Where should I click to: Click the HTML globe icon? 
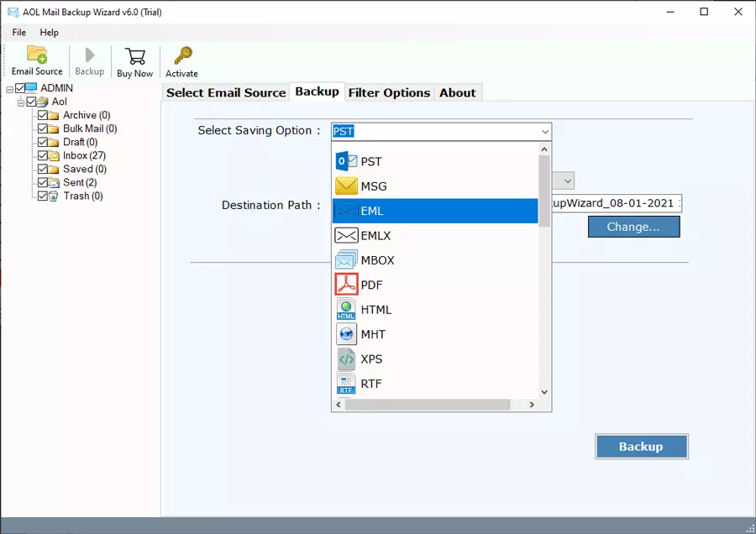tap(346, 310)
